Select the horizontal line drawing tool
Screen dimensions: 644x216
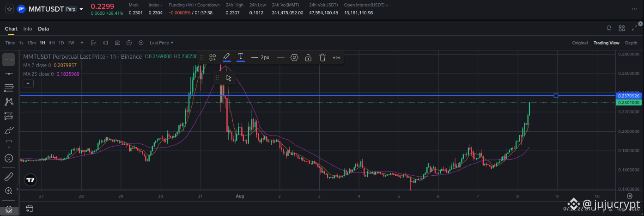point(9,74)
